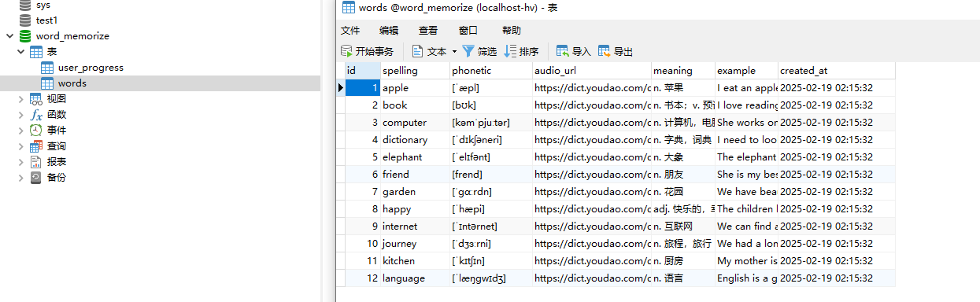The height and width of the screenshot is (302, 980).
Task: Click the meaning column header
Action: [683, 71]
